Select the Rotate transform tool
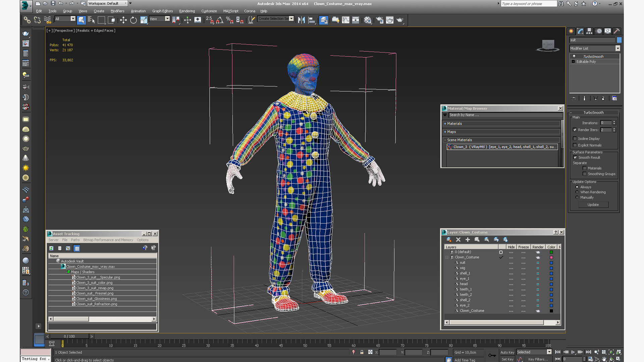The width and height of the screenshot is (644, 362). coord(133,20)
